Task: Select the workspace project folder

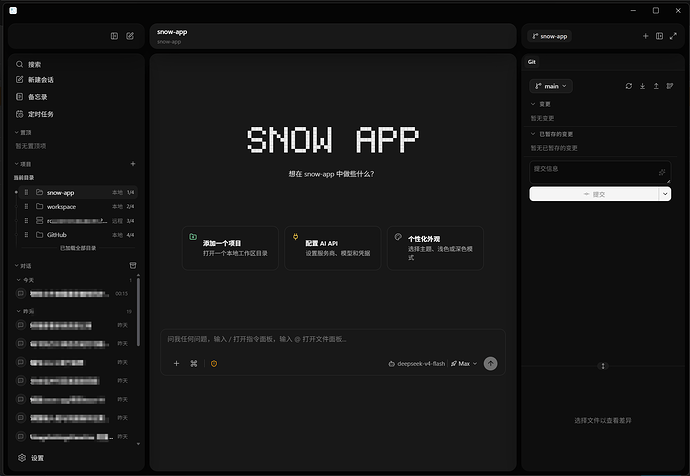Action: coord(78,206)
